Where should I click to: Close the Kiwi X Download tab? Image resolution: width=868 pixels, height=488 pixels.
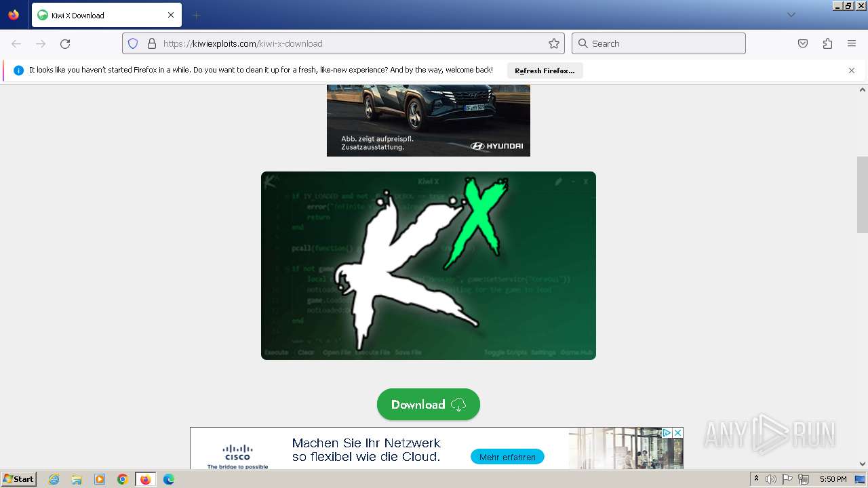[x=171, y=15]
